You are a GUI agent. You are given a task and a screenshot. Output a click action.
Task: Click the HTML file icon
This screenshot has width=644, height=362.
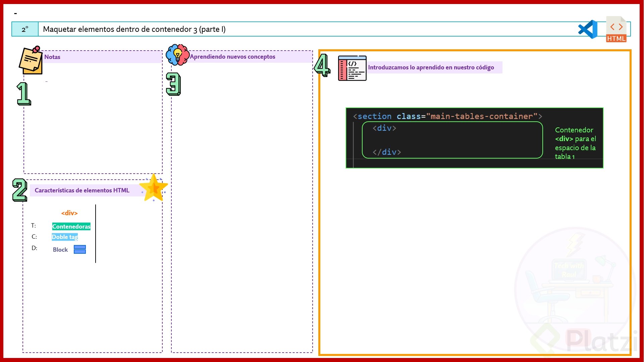(616, 29)
